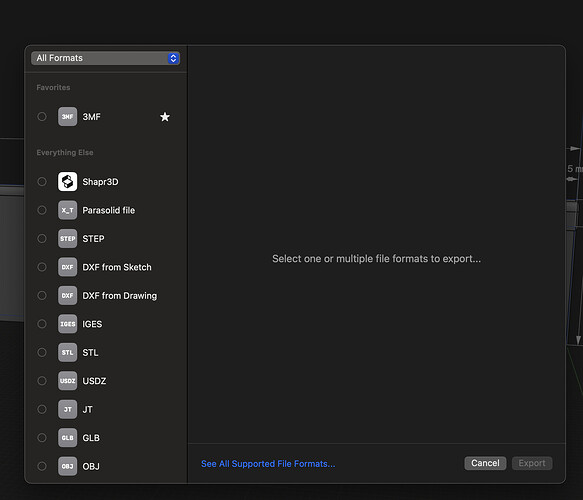Click the USDZ format icon
The width and height of the screenshot is (583, 500).
[67, 381]
